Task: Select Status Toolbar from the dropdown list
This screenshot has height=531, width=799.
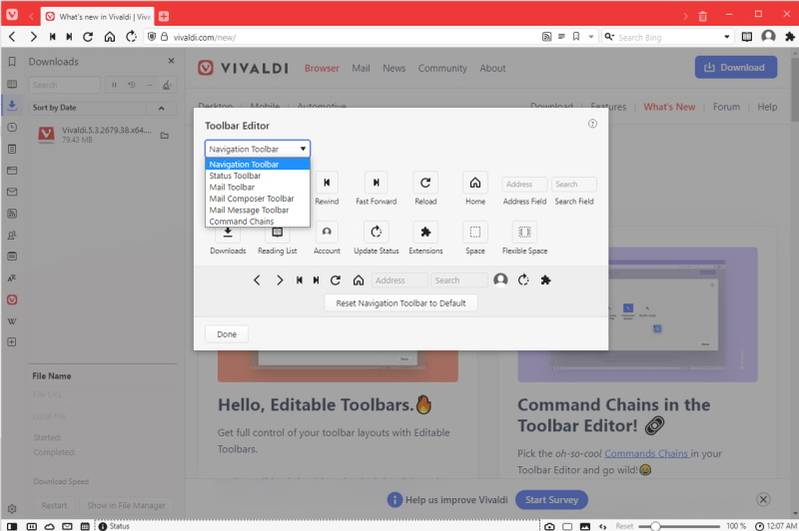Action: coord(257,175)
